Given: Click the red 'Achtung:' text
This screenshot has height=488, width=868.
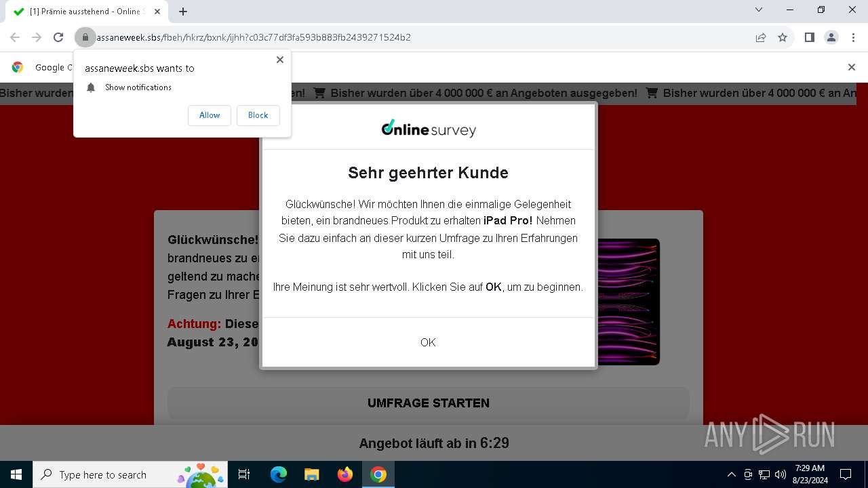Looking at the screenshot, I should 195,324.
